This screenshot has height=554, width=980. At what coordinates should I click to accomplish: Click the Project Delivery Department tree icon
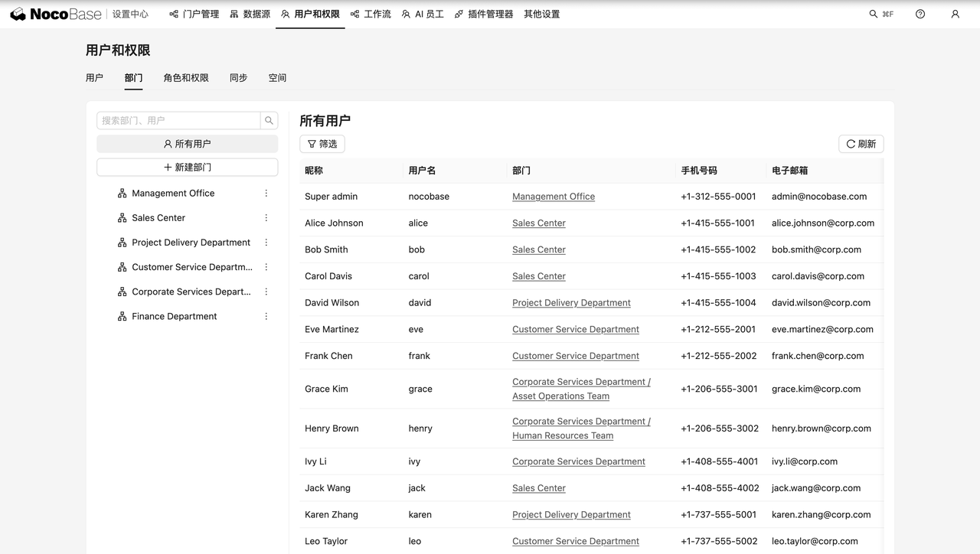122,243
